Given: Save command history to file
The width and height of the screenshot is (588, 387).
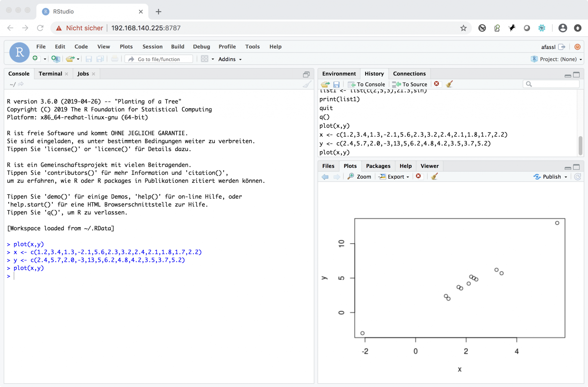Looking at the screenshot, I should coord(336,84).
